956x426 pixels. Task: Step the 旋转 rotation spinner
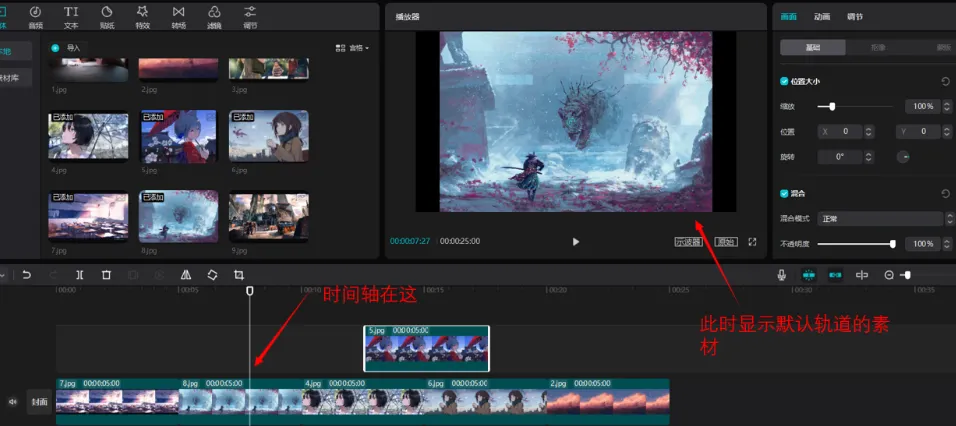coord(869,157)
